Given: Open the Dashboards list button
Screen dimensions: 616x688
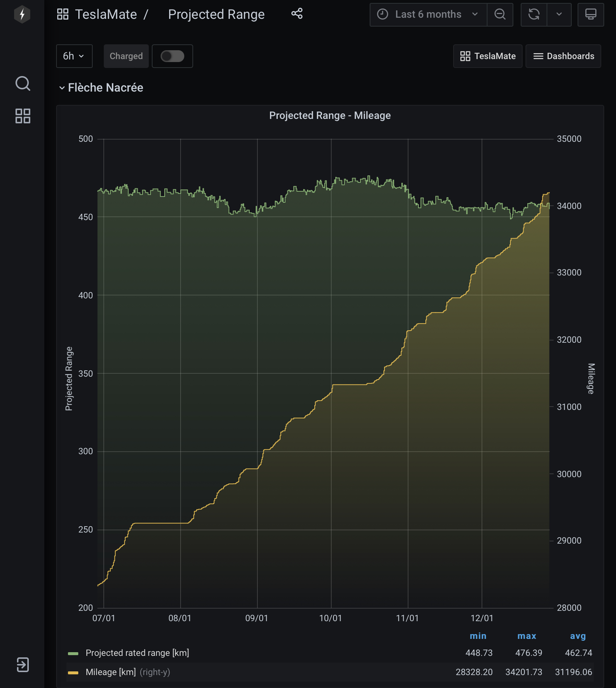Looking at the screenshot, I should coord(564,56).
